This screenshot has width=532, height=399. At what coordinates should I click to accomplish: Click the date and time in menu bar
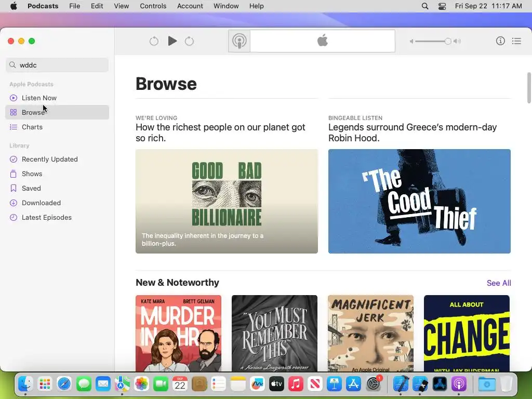pyautogui.click(x=488, y=6)
